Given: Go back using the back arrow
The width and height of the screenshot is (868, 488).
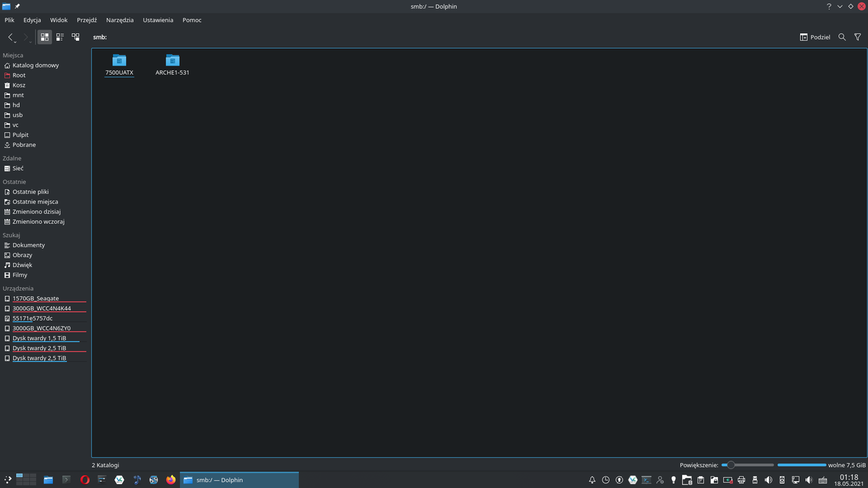Looking at the screenshot, I should pyautogui.click(x=11, y=37).
